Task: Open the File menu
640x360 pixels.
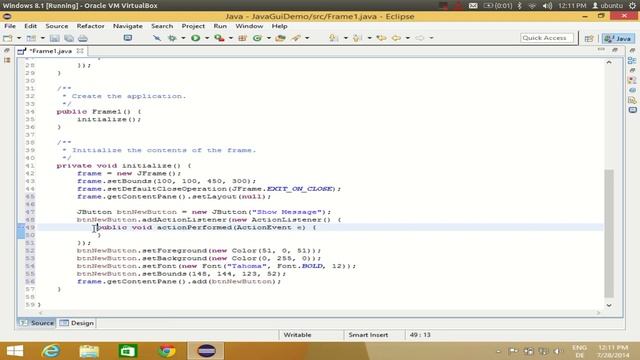Action: click(x=10, y=26)
